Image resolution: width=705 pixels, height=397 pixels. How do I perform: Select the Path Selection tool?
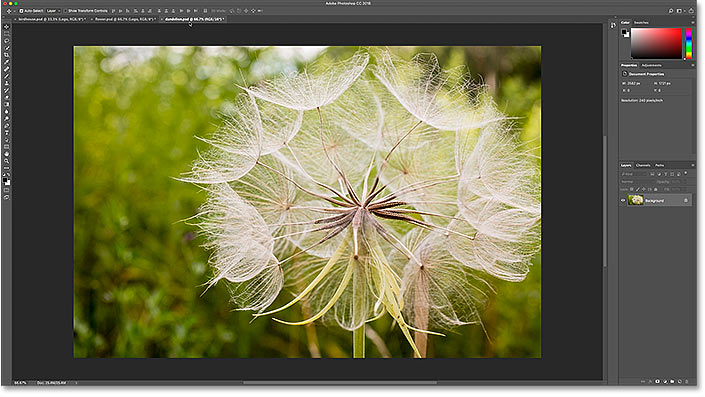click(x=6, y=139)
